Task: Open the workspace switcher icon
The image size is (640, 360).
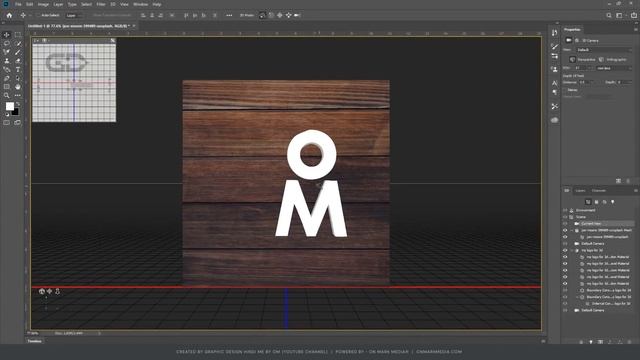Action: pyautogui.click(x=620, y=15)
